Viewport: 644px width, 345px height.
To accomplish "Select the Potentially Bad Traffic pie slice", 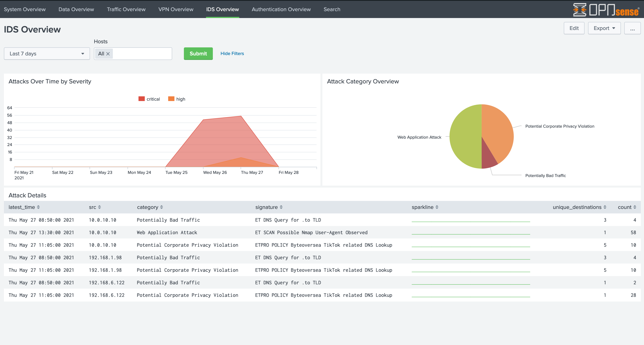I will pos(487,160).
